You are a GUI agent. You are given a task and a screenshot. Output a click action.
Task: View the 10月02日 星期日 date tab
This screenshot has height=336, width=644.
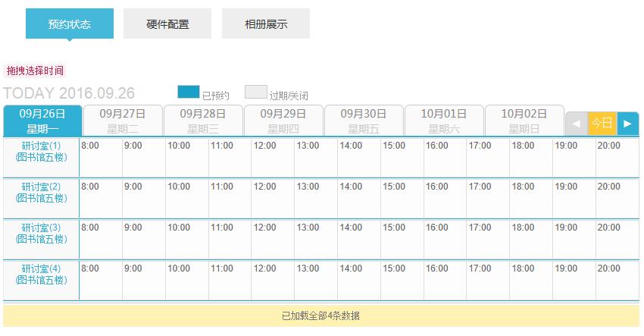click(524, 121)
